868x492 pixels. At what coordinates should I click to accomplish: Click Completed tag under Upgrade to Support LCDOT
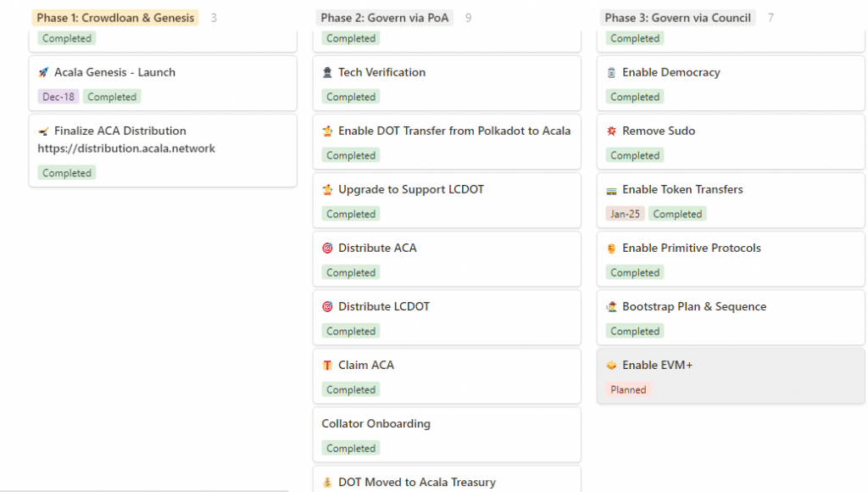351,214
